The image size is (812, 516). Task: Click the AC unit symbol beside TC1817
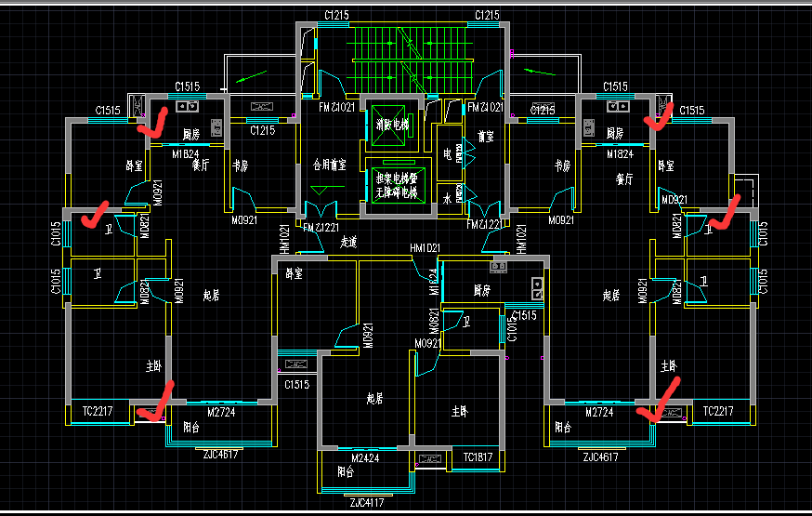430,459
